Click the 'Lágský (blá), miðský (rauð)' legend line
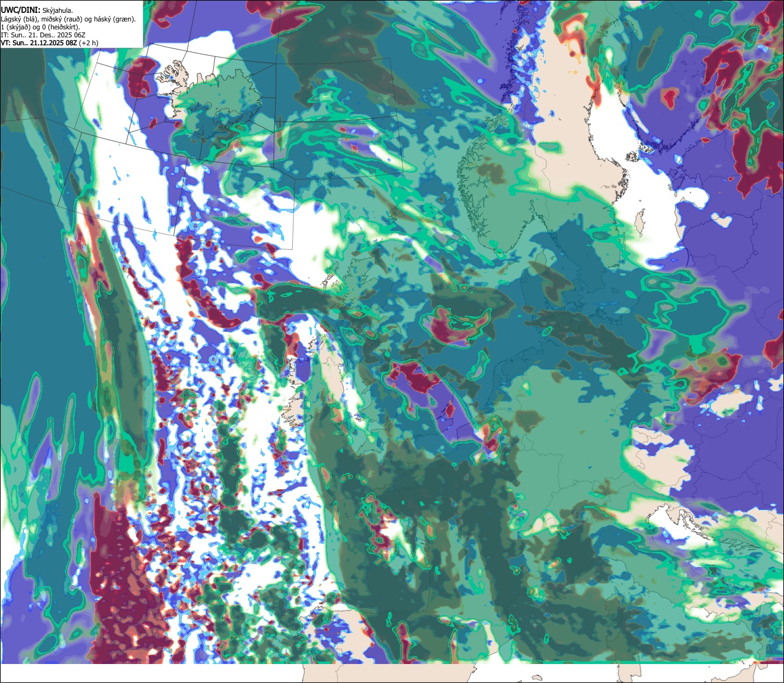 (68, 19)
